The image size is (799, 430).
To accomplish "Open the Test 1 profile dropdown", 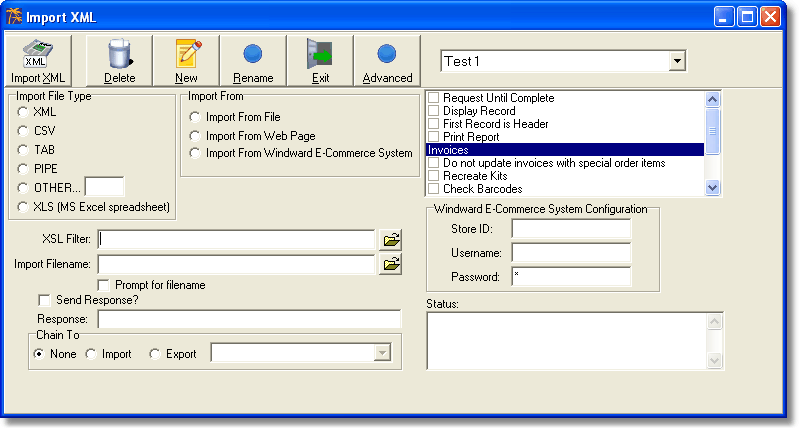I will (x=677, y=61).
